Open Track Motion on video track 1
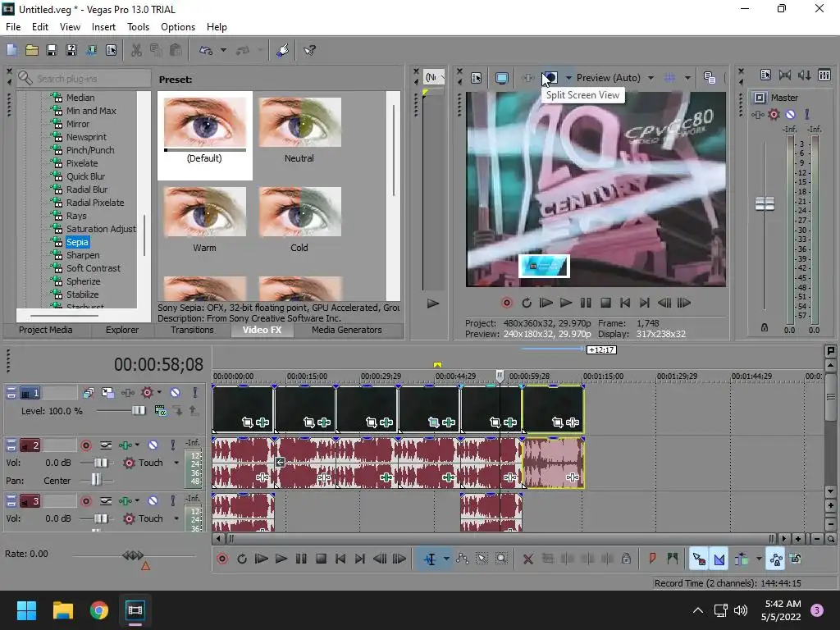Image resolution: width=840 pixels, height=630 pixels. [x=107, y=393]
